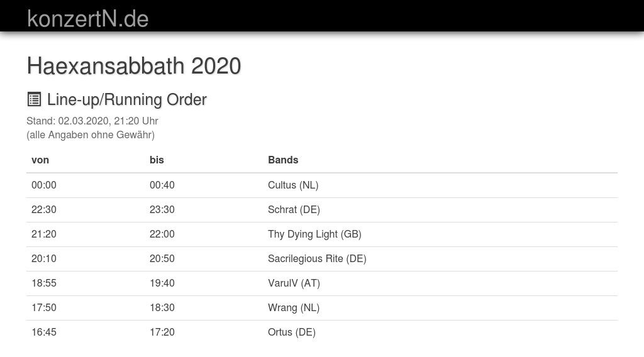Click the Line-up/Running Order heading
Screen dimensions: 644x357
point(126,99)
